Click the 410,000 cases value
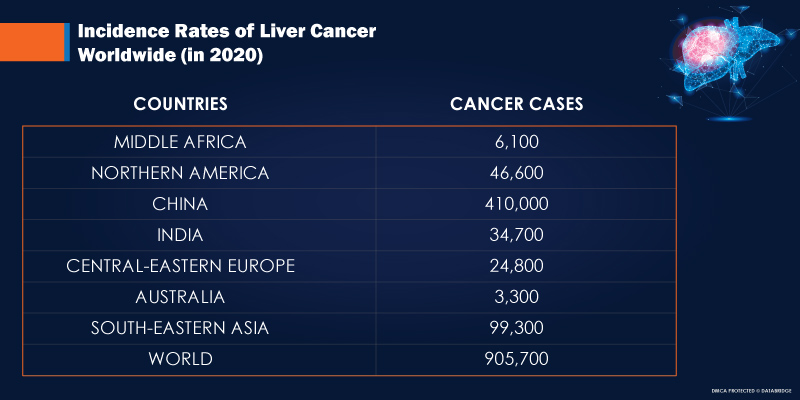Viewport: 800px width, 400px height. [516, 204]
